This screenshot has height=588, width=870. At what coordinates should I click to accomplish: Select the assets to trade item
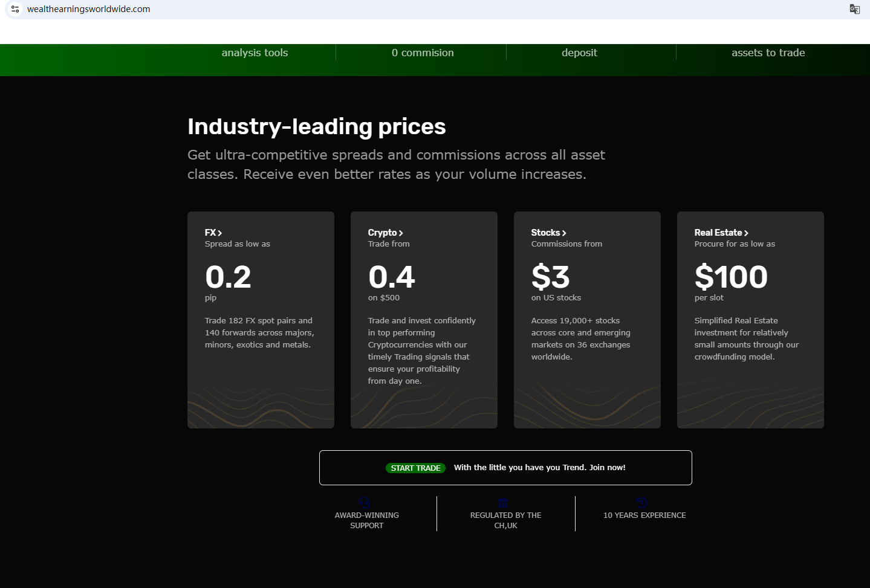(x=768, y=53)
